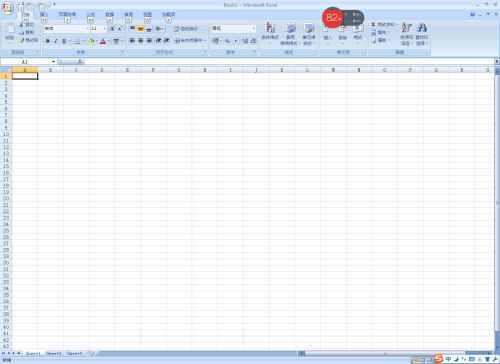Toggle italic formatting
Image resolution: width=500 pixels, height=364 pixels.
[56, 41]
